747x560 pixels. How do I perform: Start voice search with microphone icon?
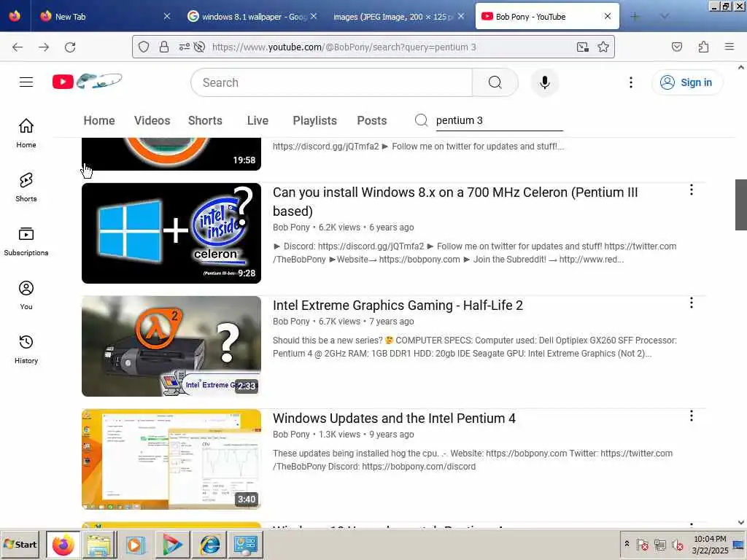(544, 82)
